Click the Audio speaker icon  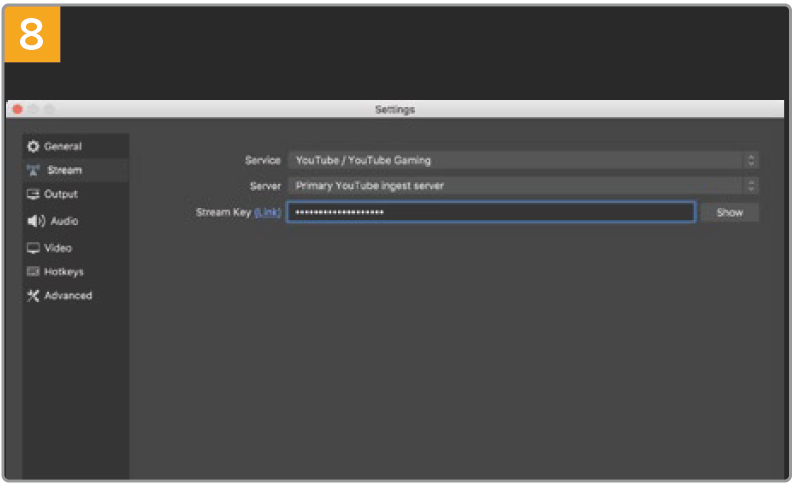point(34,221)
